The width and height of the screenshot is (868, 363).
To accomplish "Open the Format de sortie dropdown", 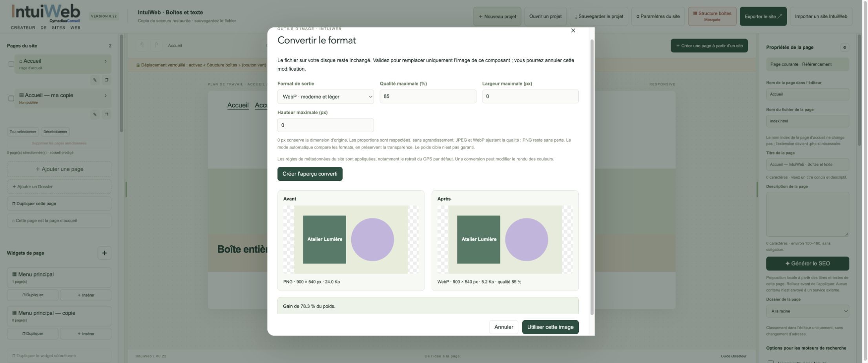I will click(325, 97).
